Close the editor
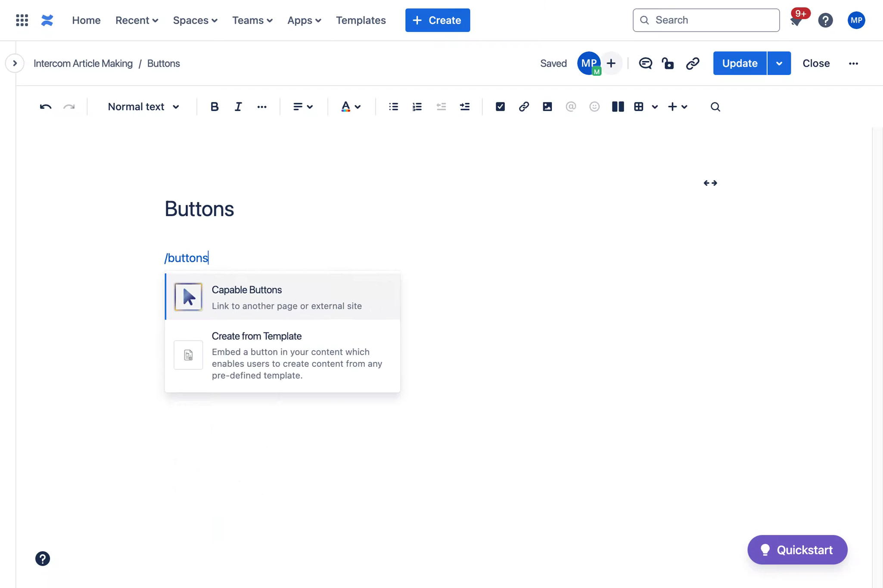The image size is (883, 588). (x=816, y=63)
